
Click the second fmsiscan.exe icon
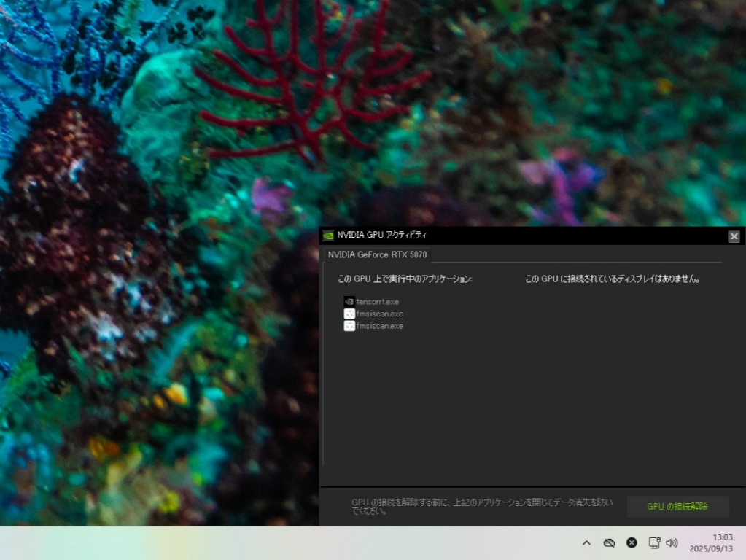click(x=349, y=326)
